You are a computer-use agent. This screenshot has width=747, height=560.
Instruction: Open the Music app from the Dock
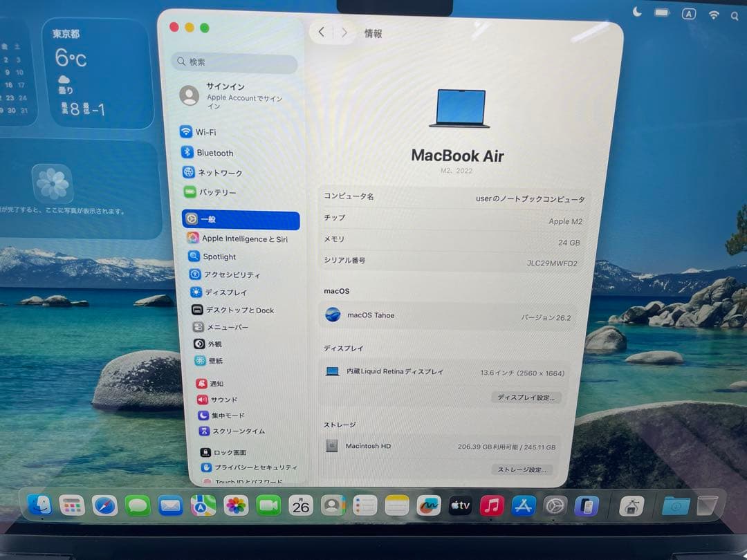click(x=491, y=505)
